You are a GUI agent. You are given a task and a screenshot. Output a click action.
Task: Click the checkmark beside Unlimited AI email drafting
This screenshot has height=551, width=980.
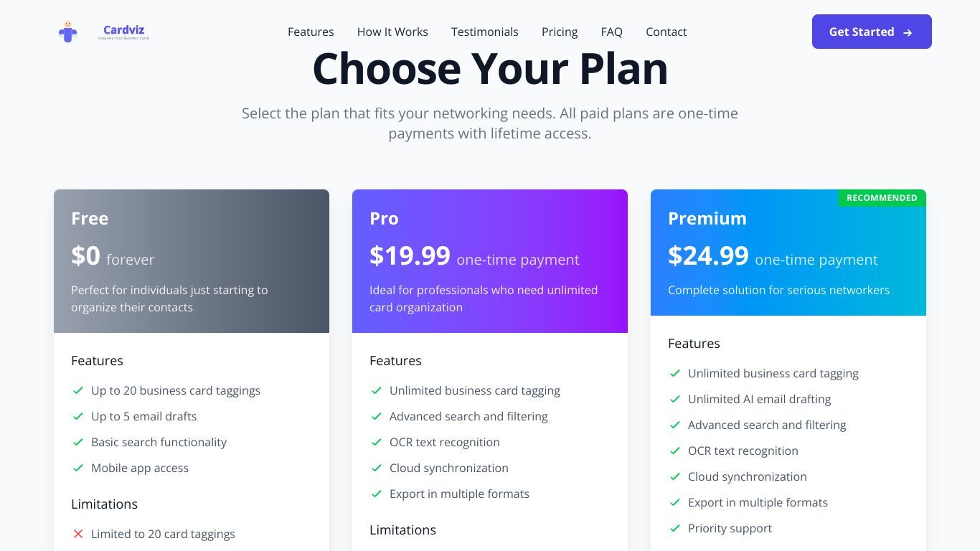coord(675,399)
